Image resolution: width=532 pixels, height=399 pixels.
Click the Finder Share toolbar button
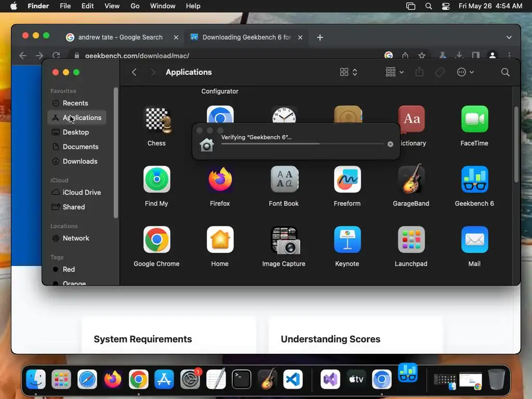(419, 72)
